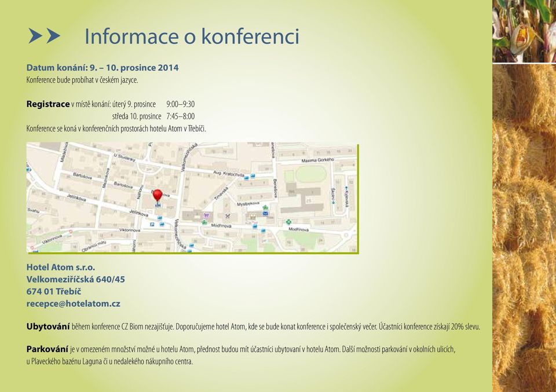
Task: Click the blue parking square icon below Jelínkova
Action: [x=152, y=224]
